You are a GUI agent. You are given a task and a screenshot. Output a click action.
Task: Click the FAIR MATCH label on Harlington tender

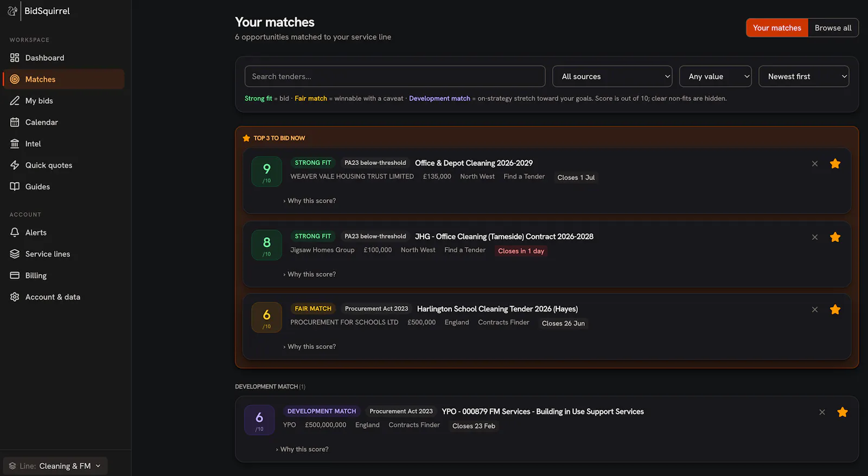[313, 308]
